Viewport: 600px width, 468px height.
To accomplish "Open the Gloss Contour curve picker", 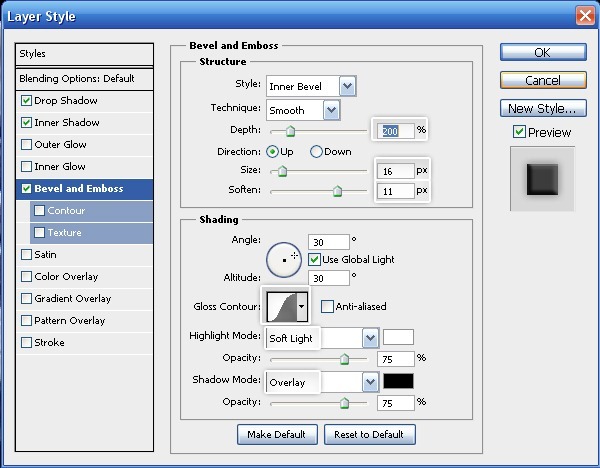I will pos(302,306).
